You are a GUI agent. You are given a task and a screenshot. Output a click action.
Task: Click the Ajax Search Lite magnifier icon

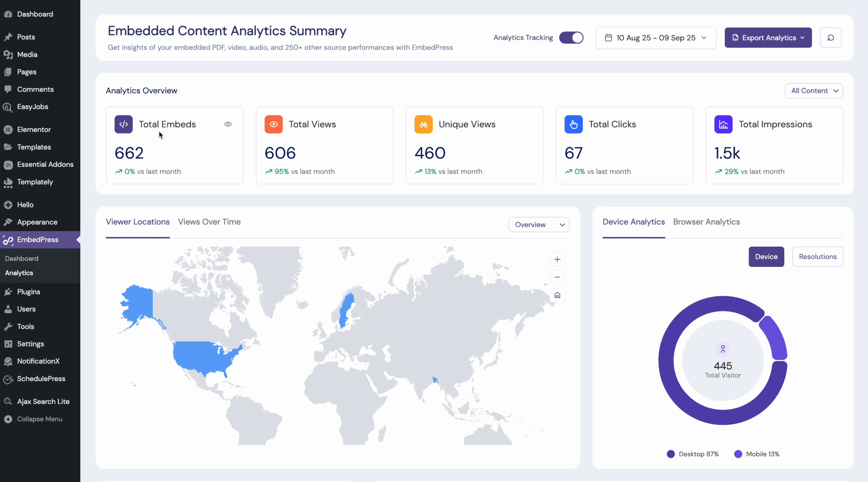(x=8, y=401)
